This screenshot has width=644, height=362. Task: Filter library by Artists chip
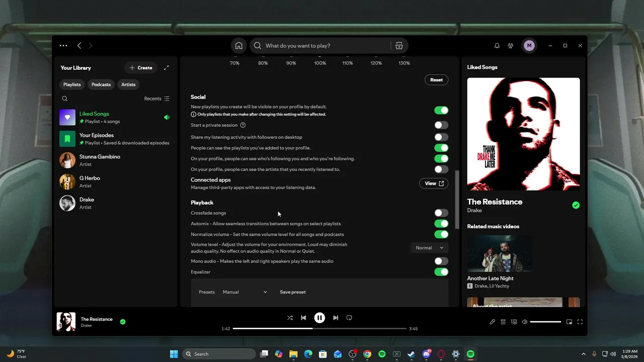[x=128, y=84]
